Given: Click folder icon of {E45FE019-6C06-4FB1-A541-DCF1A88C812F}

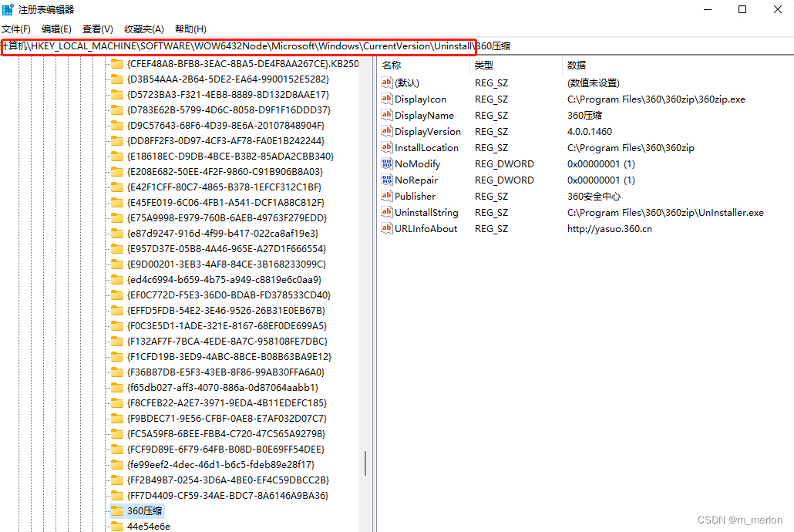Looking at the screenshot, I should tap(117, 203).
